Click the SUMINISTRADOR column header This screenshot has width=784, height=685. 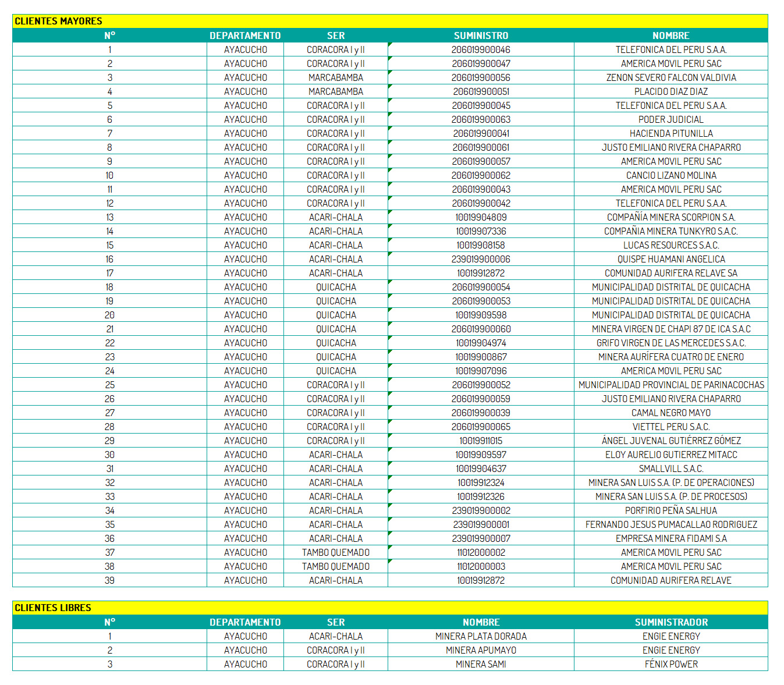click(x=671, y=622)
